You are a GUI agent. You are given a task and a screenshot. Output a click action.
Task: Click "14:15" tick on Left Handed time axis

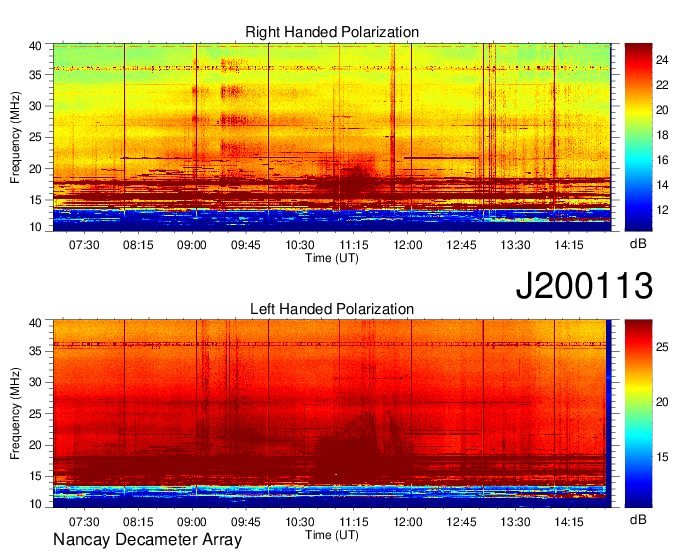pyautogui.click(x=569, y=522)
